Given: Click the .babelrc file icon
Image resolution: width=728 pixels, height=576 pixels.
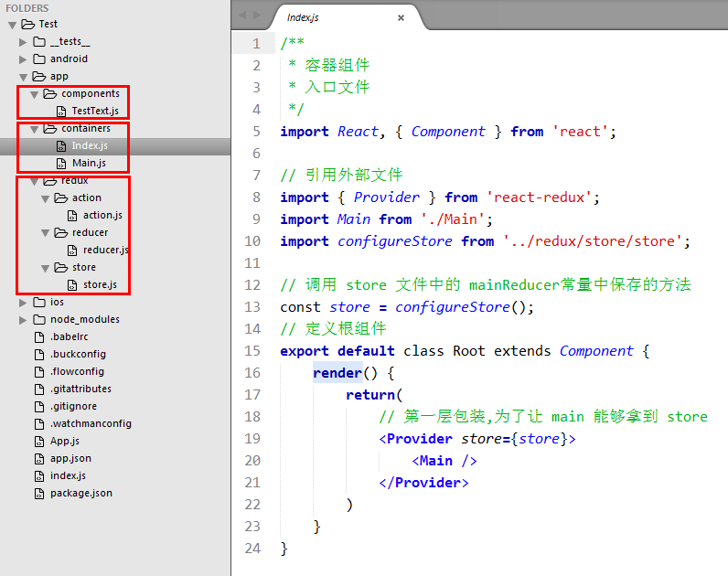Looking at the screenshot, I should tap(39, 337).
